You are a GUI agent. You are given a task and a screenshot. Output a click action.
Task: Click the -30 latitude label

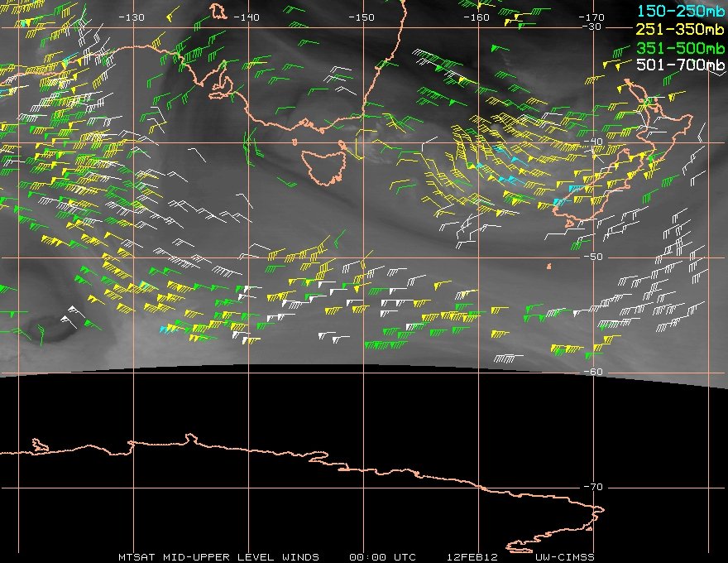(591, 27)
